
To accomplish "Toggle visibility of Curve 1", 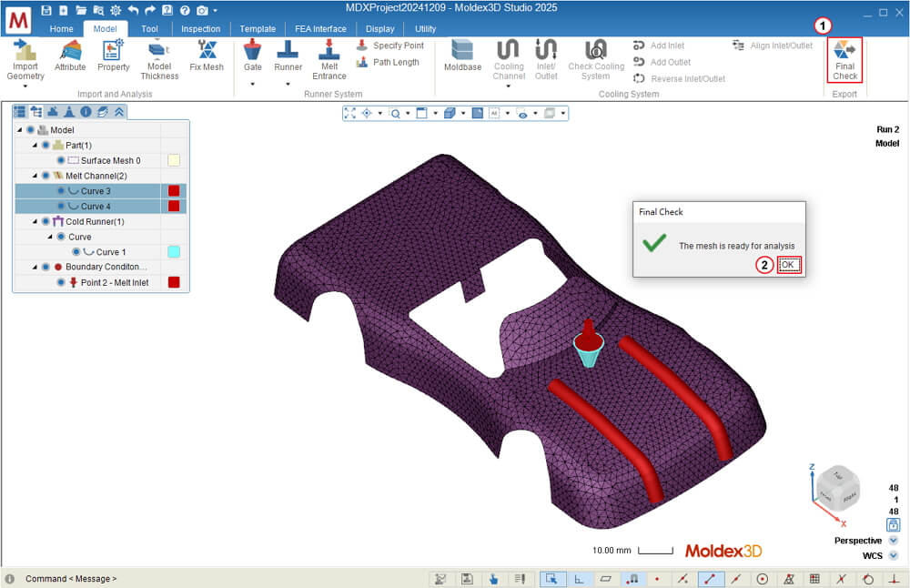I will coord(76,252).
